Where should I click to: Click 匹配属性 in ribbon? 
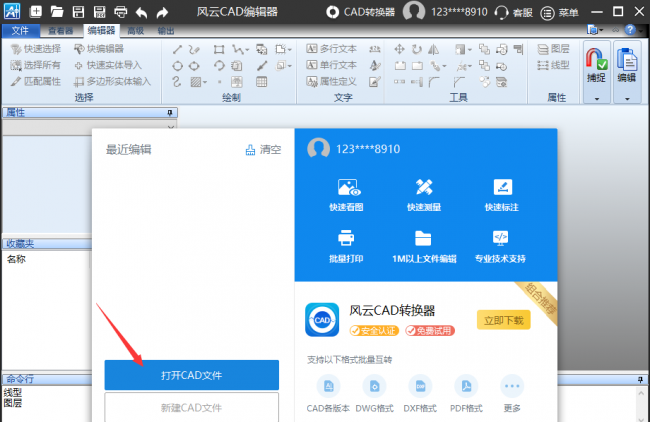click(x=36, y=81)
